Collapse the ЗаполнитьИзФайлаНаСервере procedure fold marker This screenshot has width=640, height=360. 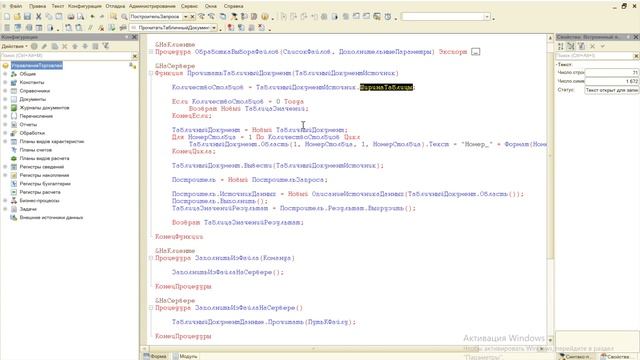(151, 308)
